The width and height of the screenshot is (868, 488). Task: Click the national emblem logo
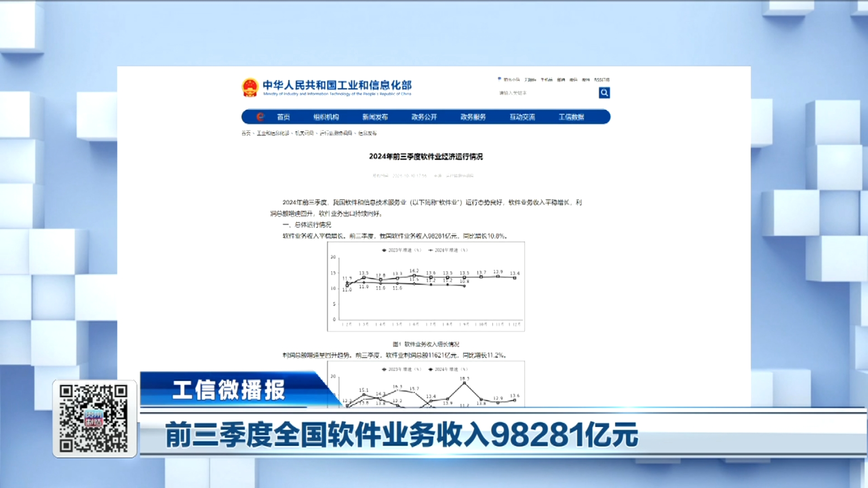(250, 87)
